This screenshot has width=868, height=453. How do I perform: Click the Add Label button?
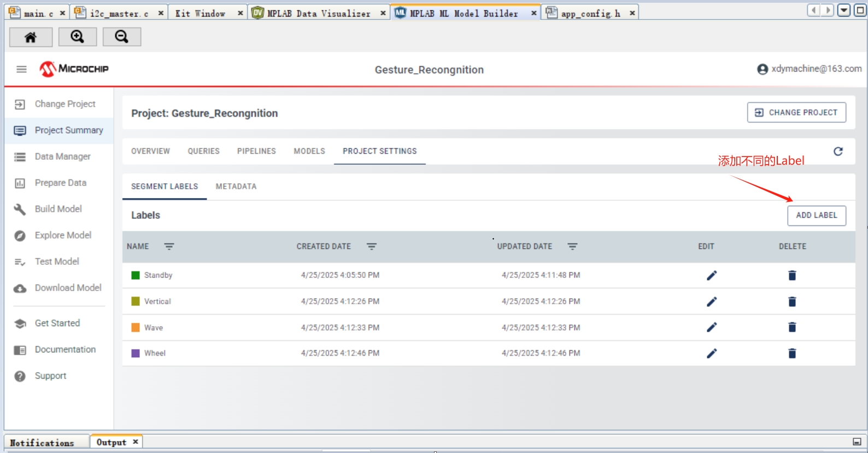coord(817,216)
